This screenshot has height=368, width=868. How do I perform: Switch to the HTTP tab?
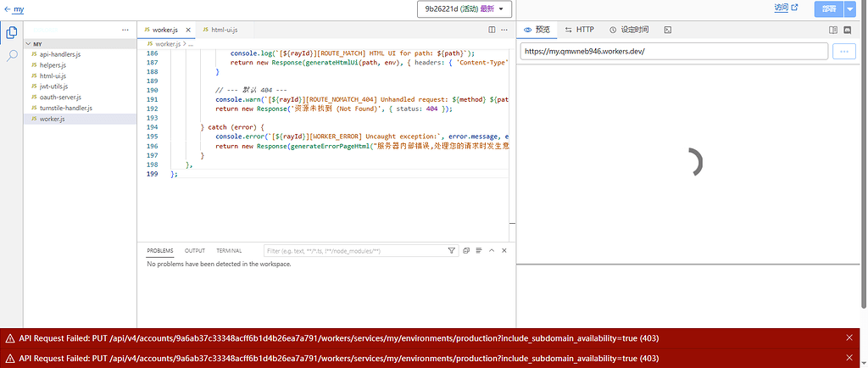[x=580, y=30]
